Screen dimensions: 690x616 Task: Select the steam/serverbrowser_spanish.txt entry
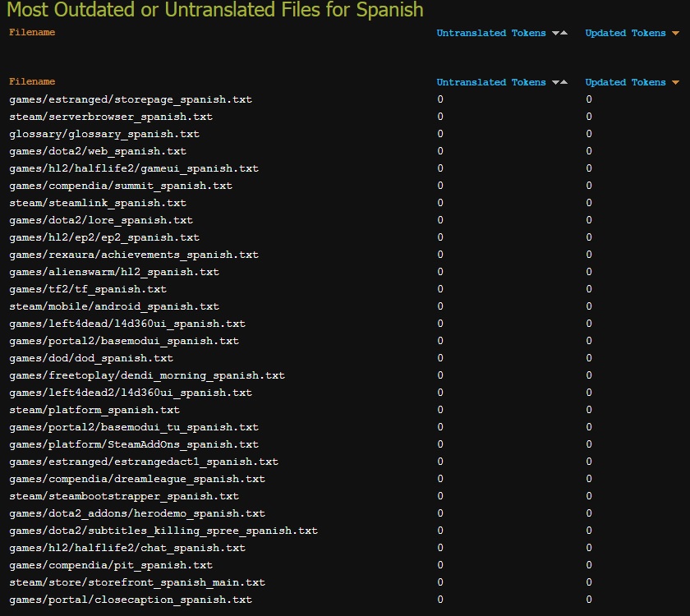[111, 117]
